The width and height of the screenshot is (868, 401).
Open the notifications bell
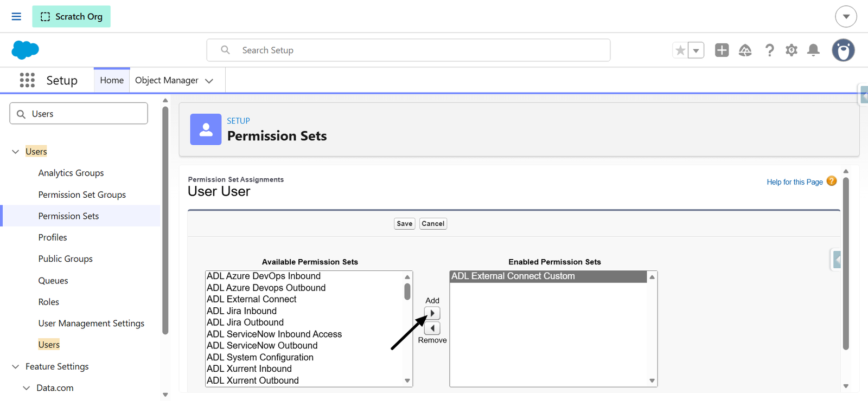coord(813,50)
